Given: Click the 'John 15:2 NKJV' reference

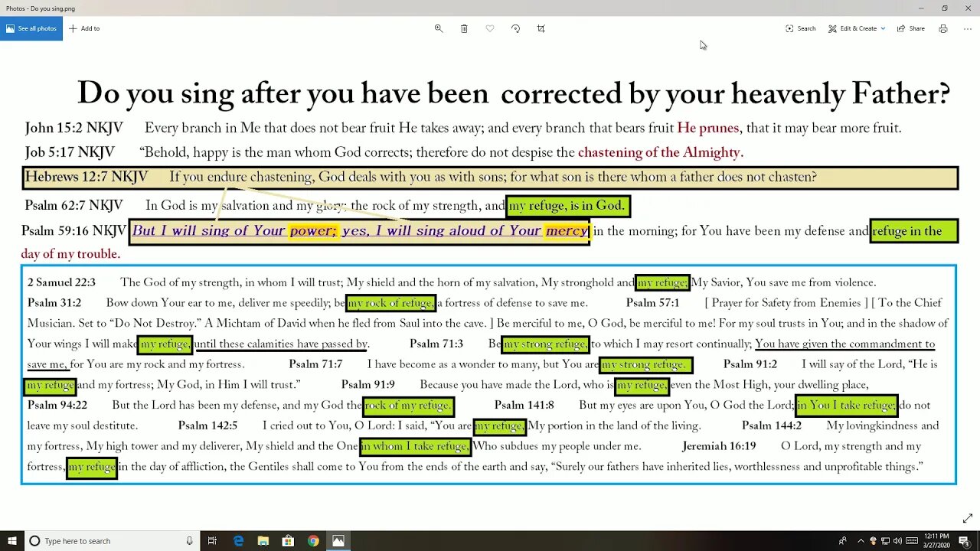Looking at the screenshot, I should pyautogui.click(x=73, y=128).
